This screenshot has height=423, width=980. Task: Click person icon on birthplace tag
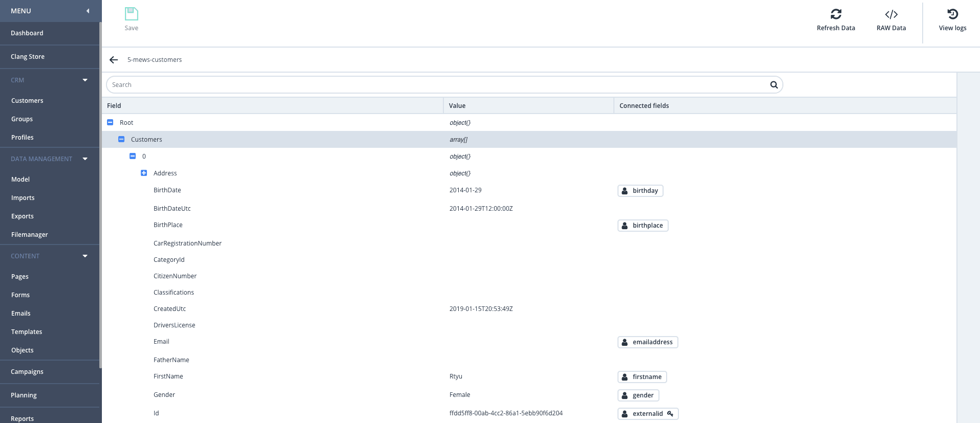pos(625,226)
